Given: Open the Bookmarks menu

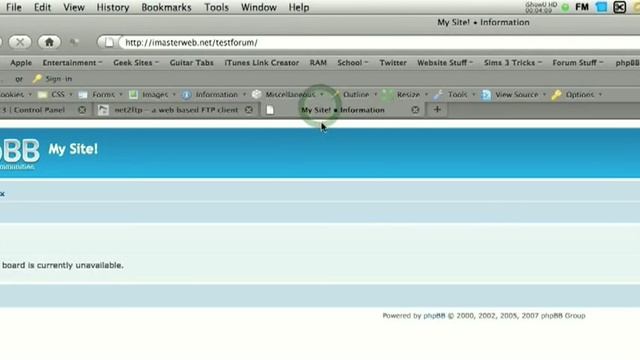Looking at the screenshot, I should click(x=166, y=7).
